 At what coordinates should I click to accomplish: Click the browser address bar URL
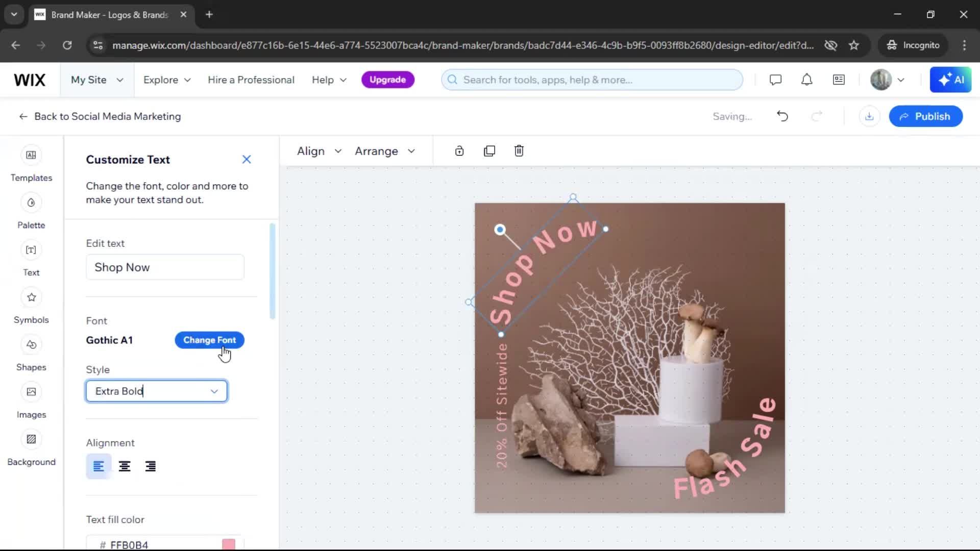(462, 45)
